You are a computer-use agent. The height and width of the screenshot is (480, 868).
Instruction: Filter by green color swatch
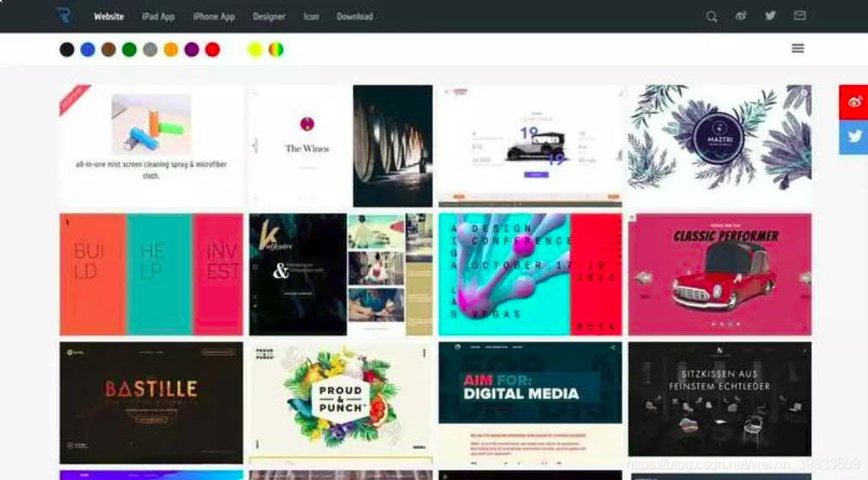(129, 50)
